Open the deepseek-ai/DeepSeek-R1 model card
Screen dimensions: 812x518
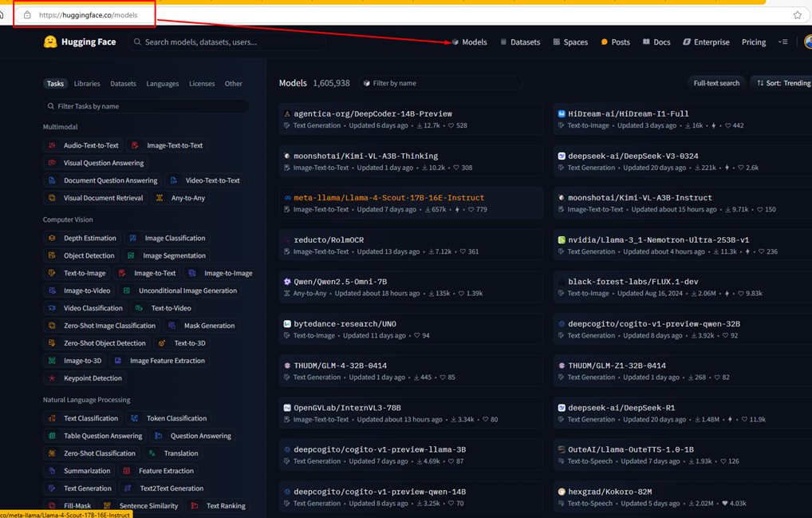[x=621, y=408]
